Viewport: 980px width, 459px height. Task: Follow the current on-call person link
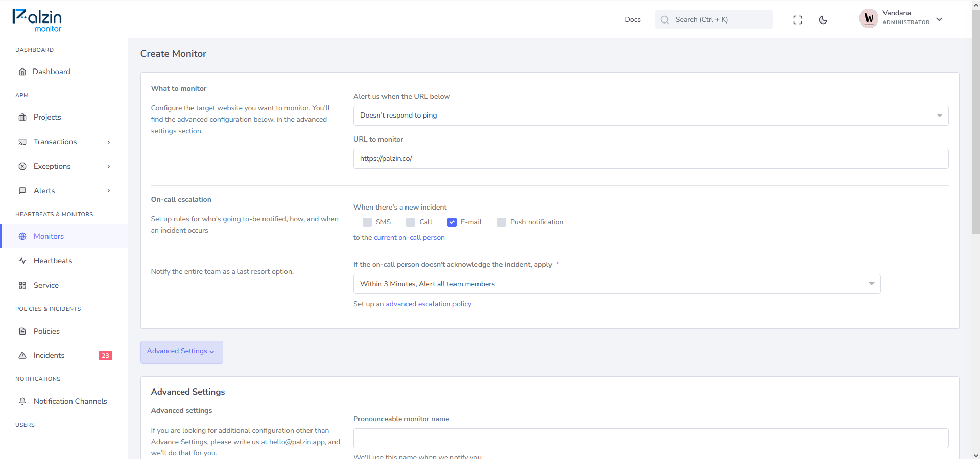pyautogui.click(x=409, y=237)
